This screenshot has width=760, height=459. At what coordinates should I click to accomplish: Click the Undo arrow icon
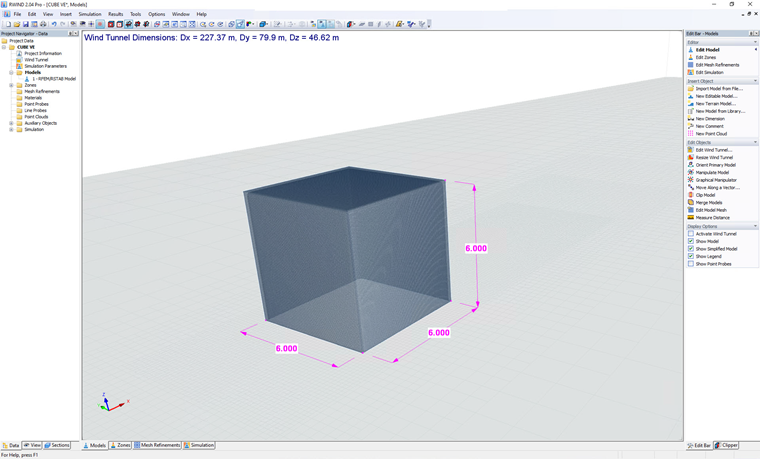[x=54, y=24]
